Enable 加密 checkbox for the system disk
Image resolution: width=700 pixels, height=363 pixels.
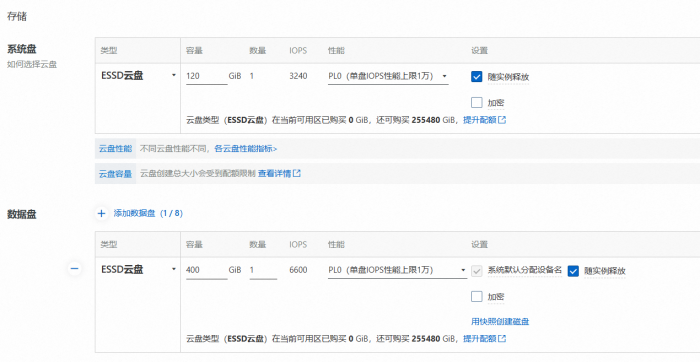[x=477, y=103]
